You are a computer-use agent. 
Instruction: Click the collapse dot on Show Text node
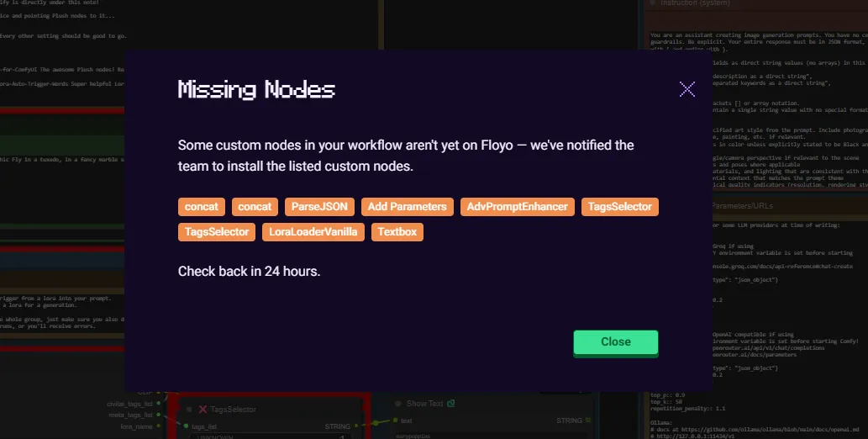click(x=398, y=404)
